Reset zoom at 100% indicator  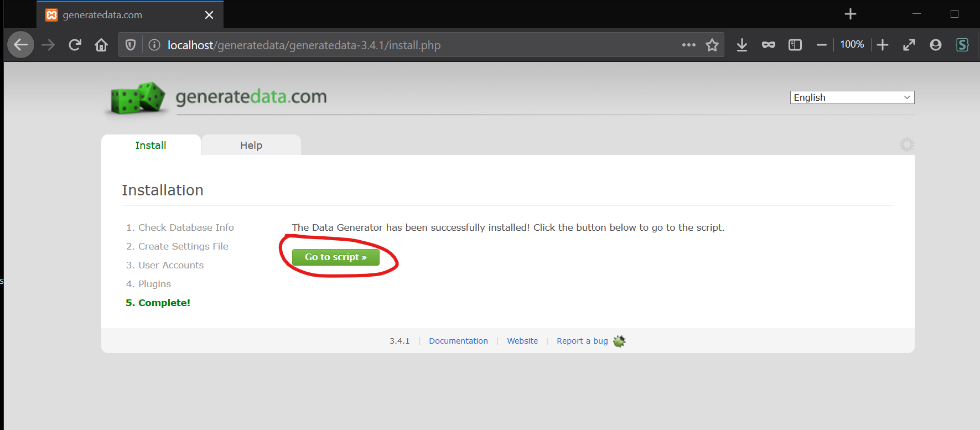click(x=852, y=44)
